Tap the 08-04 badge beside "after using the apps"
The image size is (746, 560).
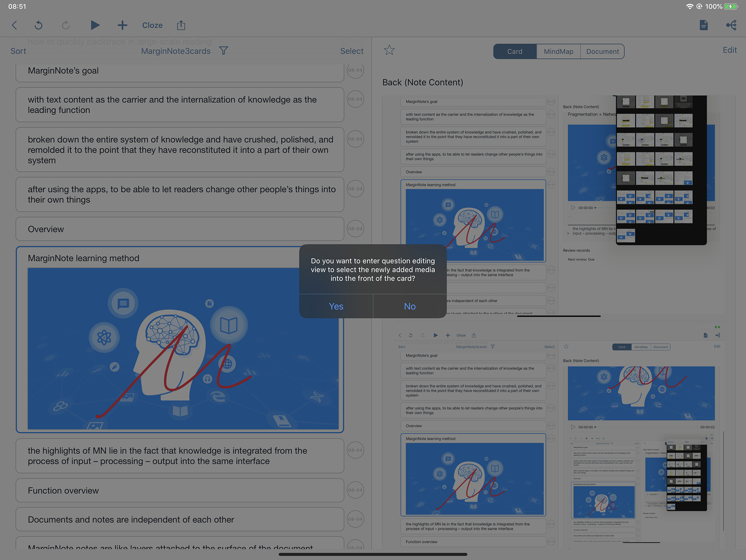(355, 189)
